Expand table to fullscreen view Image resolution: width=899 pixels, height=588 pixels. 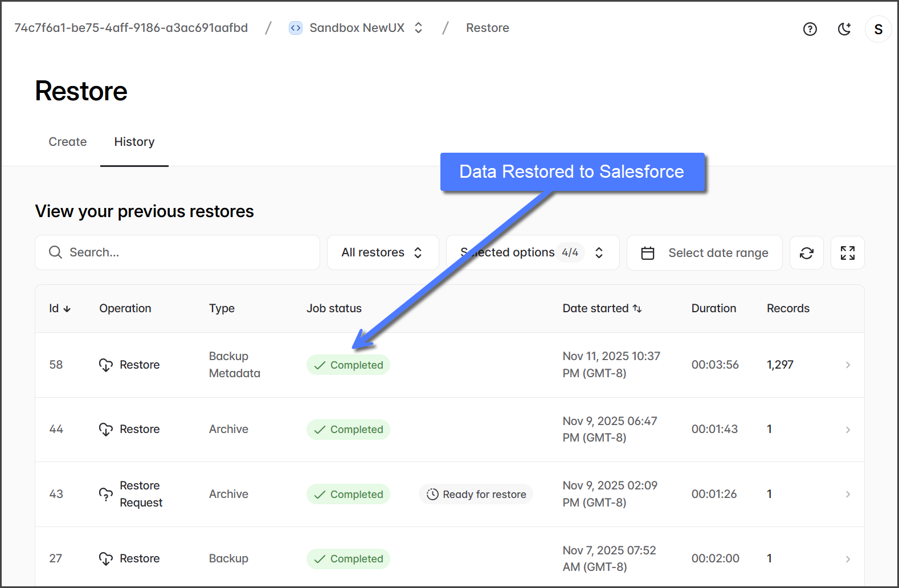(x=847, y=253)
